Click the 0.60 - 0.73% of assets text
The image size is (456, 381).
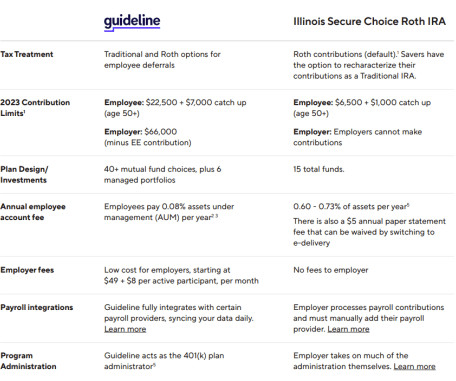(351, 207)
